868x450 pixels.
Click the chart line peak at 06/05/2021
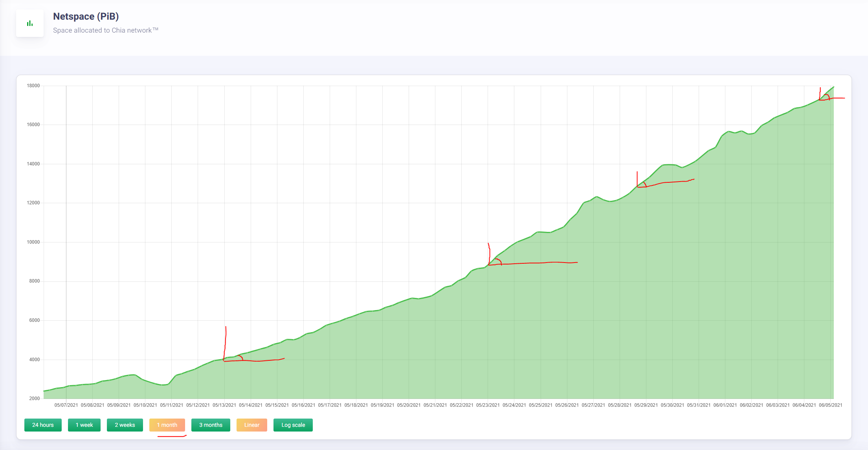click(x=833, y=87)
